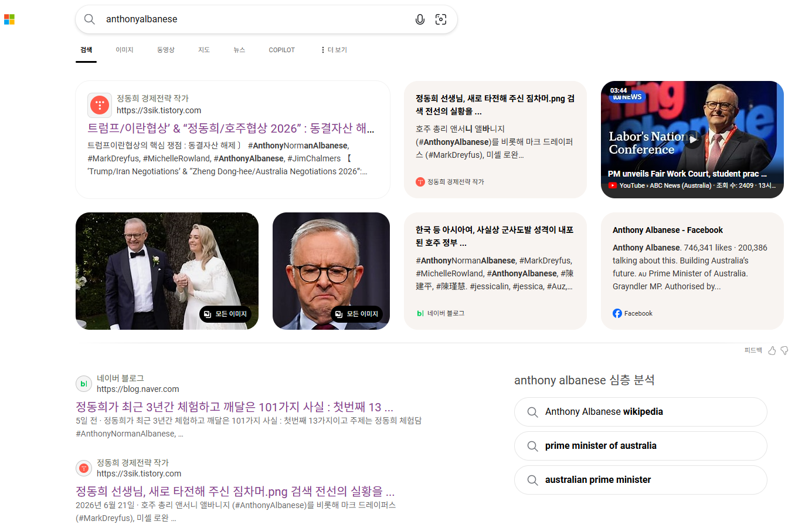Image resolution: width=812 pixels, height=531 pixels.
Task: Open the 3sik.tistory.com URL in top card
Action: (159, 110)
